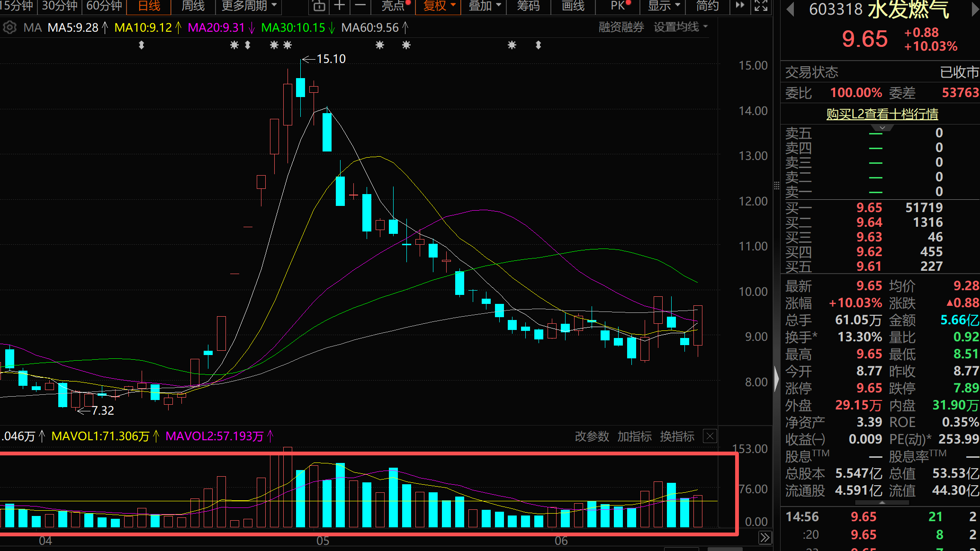Click the MA label next to gear
Viewport: 980px width, 551px height.
(33, 28)
